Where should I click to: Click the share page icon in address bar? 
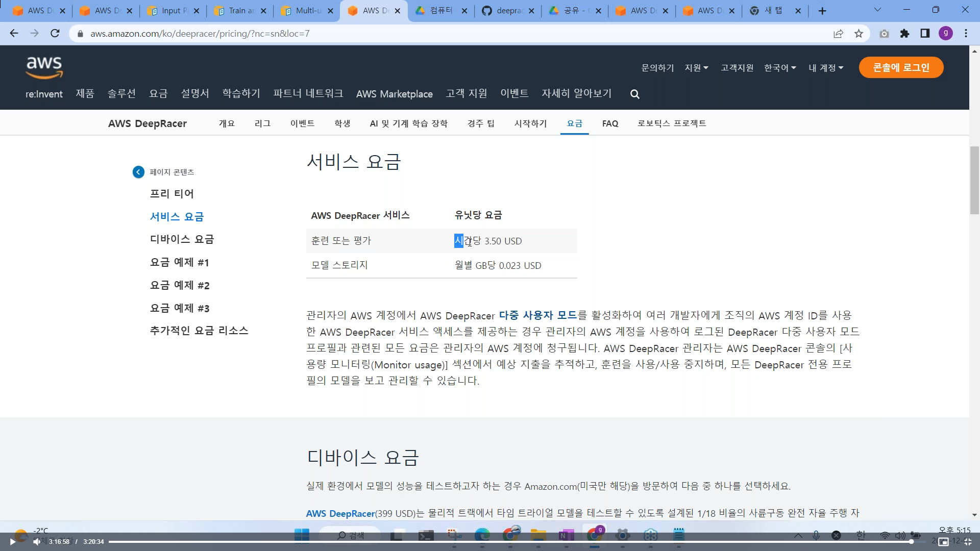(838, 34)
